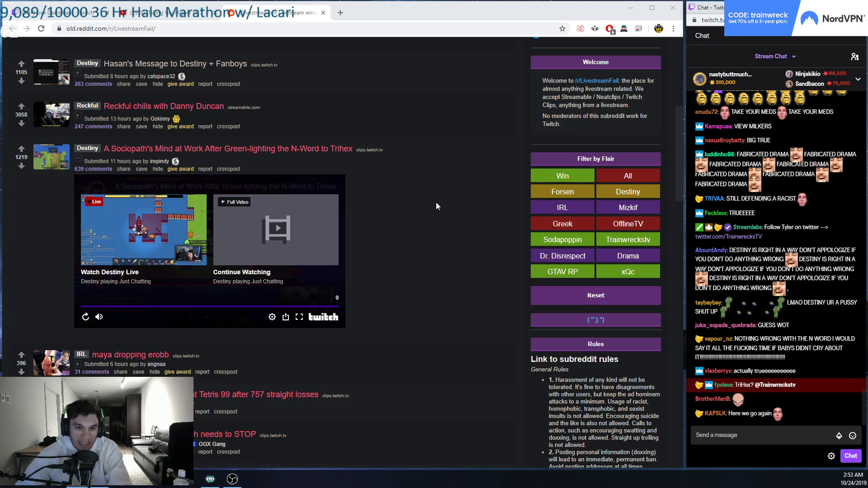Filter posts by the Win flair

[563, 176]
